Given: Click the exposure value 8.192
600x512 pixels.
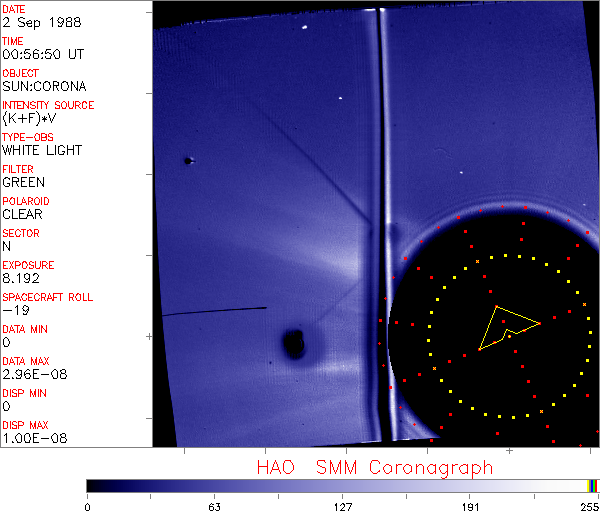Looking at the screenshot, I should point(21,279).
